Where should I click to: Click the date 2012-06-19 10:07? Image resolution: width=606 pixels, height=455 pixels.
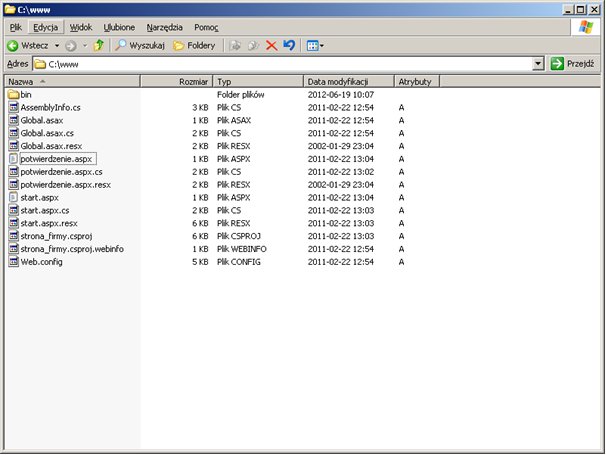coord(341,95)
